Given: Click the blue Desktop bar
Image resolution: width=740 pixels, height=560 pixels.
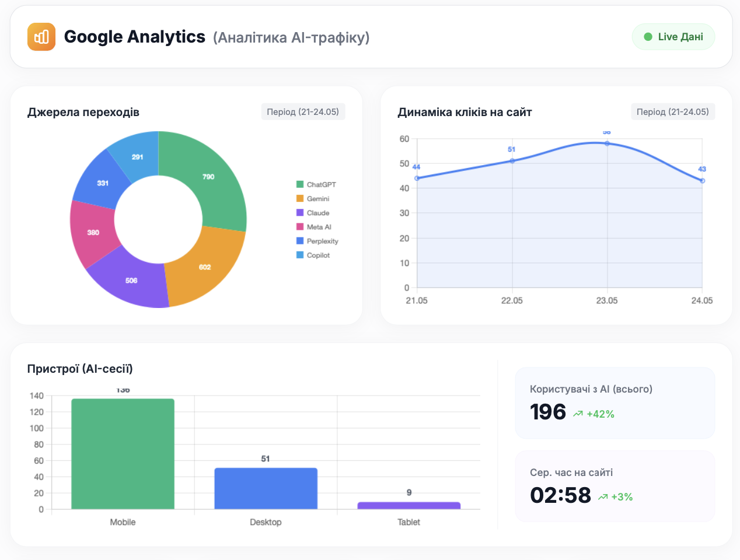Looking at the screenshot, I should tap(266, 489).
